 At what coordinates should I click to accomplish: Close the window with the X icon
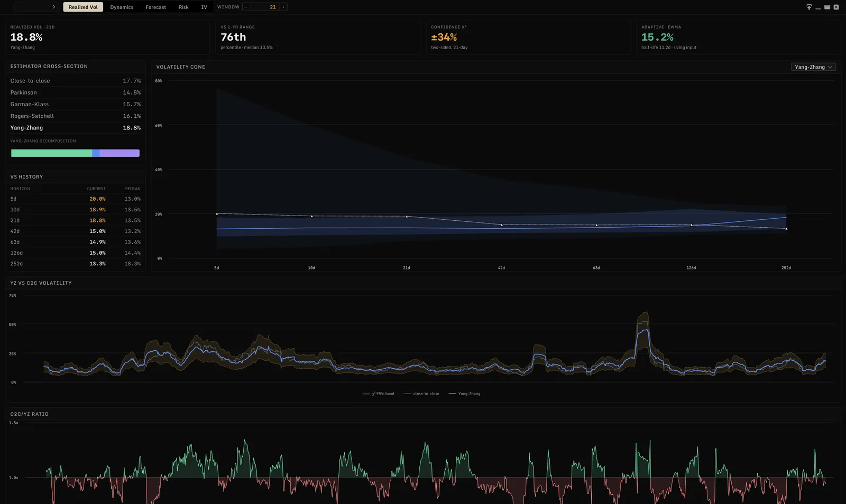(836, 7)
